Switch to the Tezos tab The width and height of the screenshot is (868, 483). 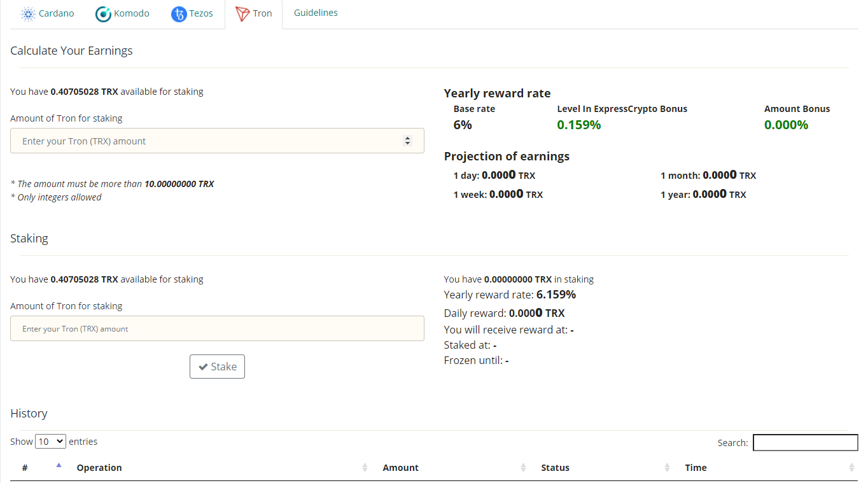point(192,13)
